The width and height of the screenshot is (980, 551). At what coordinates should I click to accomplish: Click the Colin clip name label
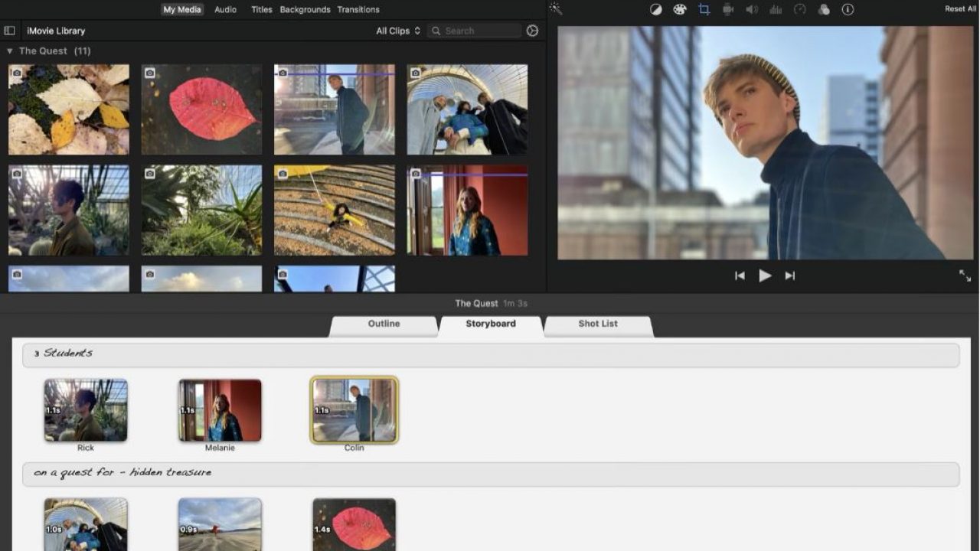(x=354, y=448)
